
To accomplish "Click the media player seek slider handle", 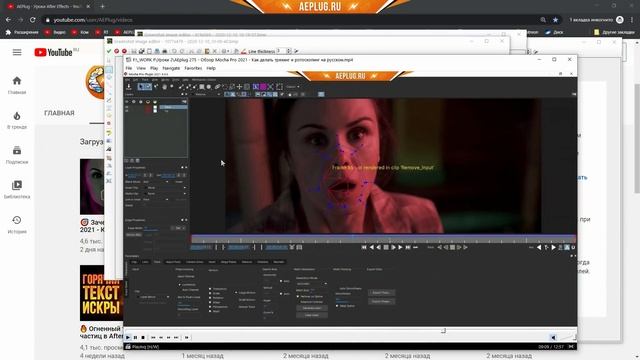I will [x=444, y=331].
